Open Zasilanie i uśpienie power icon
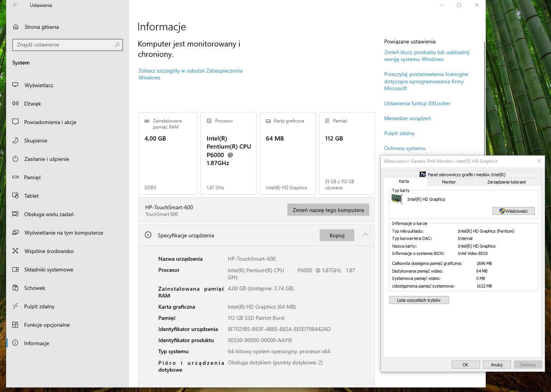Viewport: 551px width, 392px height. [x=15, y=159]
